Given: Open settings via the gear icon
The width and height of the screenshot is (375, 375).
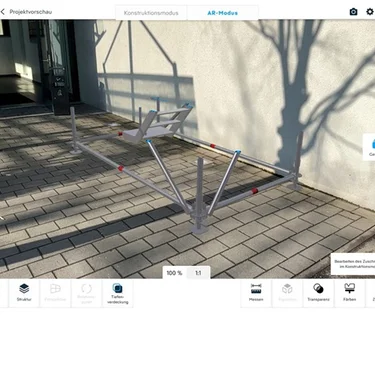Looking at the screenshot, I should 370,12.
